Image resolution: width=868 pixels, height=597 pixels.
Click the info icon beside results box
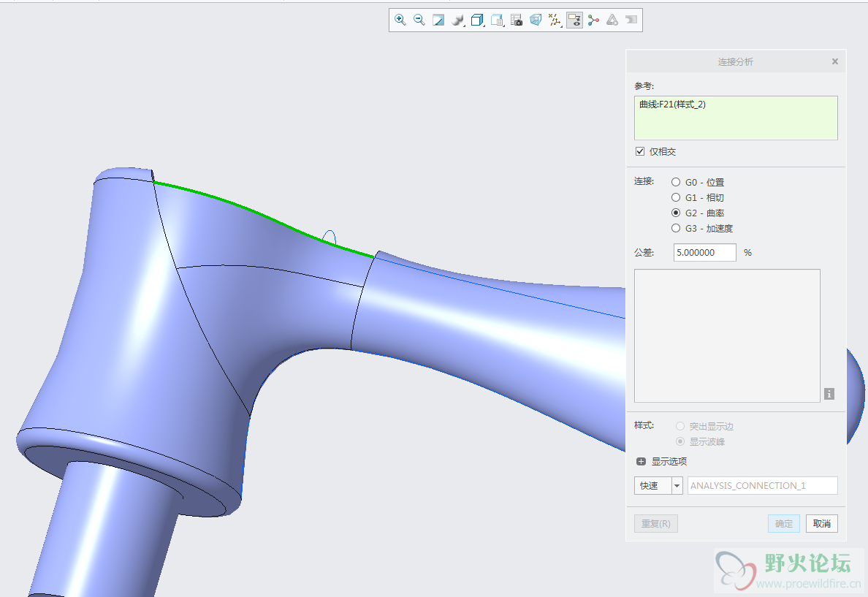click(x=829, y=394)
